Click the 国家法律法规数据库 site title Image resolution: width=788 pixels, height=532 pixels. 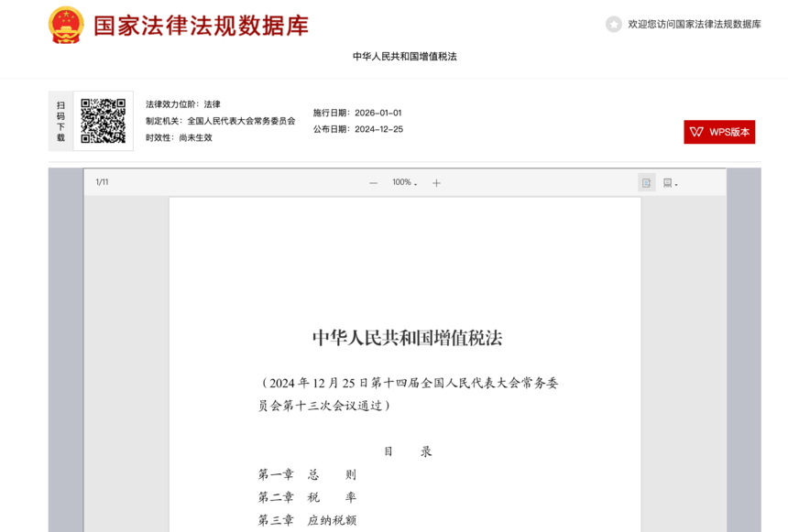click(201, 27)
